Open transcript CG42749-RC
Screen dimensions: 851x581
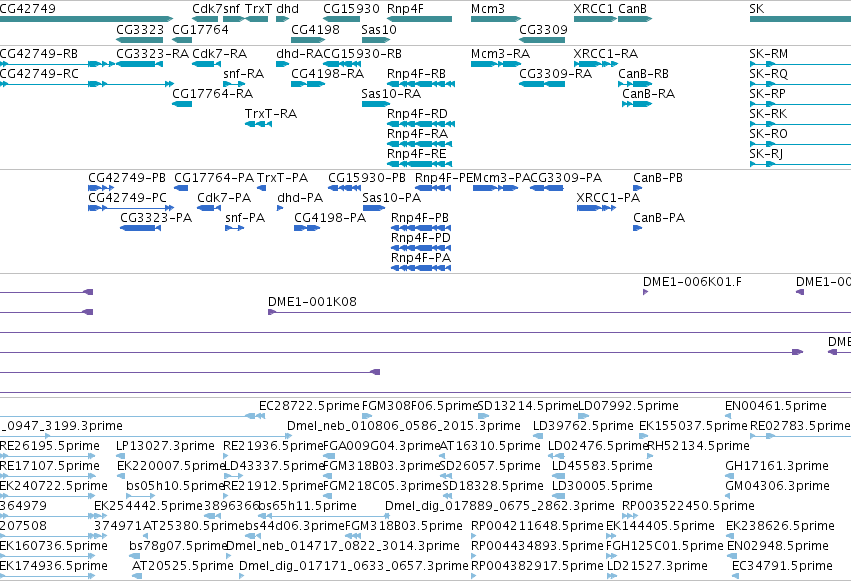click(x=39, y=74)
